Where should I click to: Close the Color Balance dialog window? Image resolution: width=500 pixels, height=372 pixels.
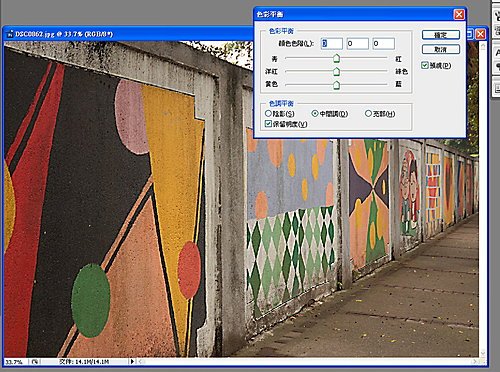459,14
